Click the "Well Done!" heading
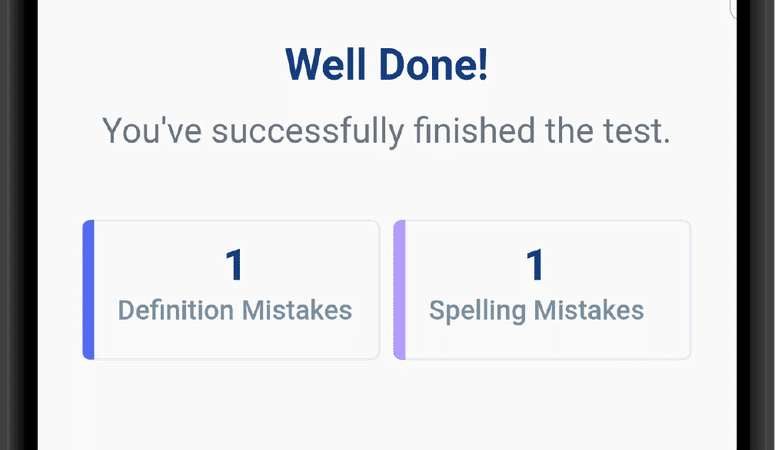 (386, 66)
